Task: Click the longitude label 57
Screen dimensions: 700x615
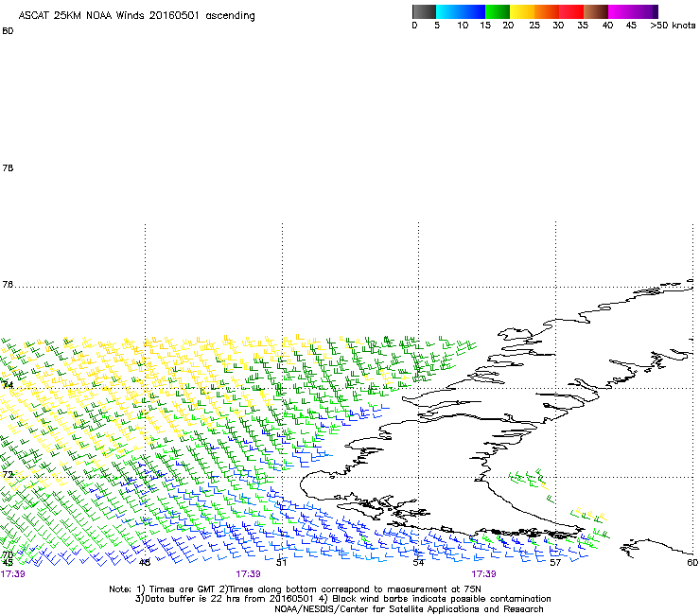Action: pos(555,563)
